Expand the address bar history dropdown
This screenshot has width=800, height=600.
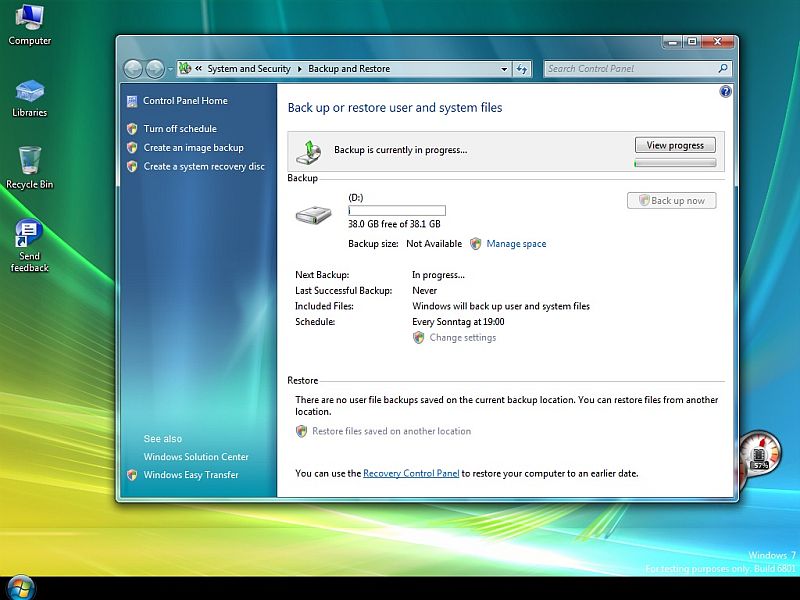[504, 69]
